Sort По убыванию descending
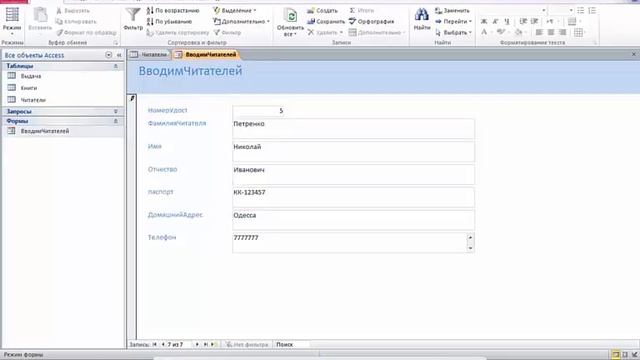 [x=169, y=22]
